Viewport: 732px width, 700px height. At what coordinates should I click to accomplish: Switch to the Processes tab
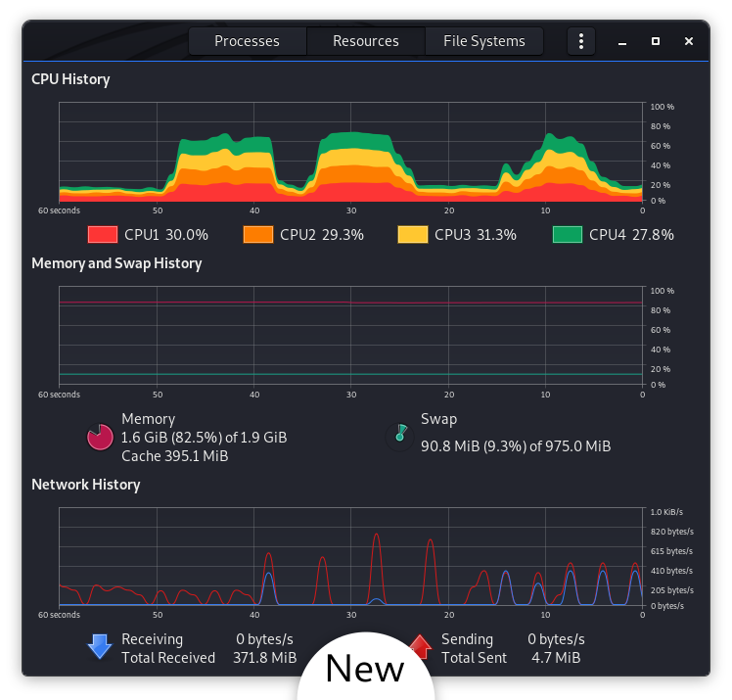tap(247, 41)
